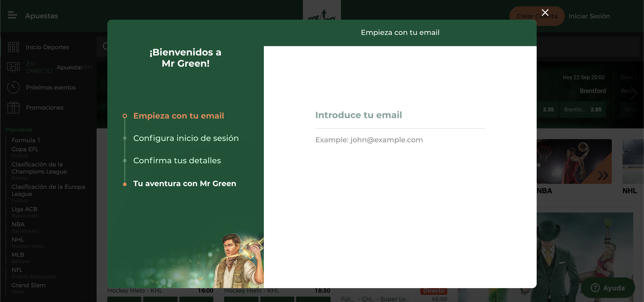
Task: Click the 3.35 odds button
Action: coord(548,109)
